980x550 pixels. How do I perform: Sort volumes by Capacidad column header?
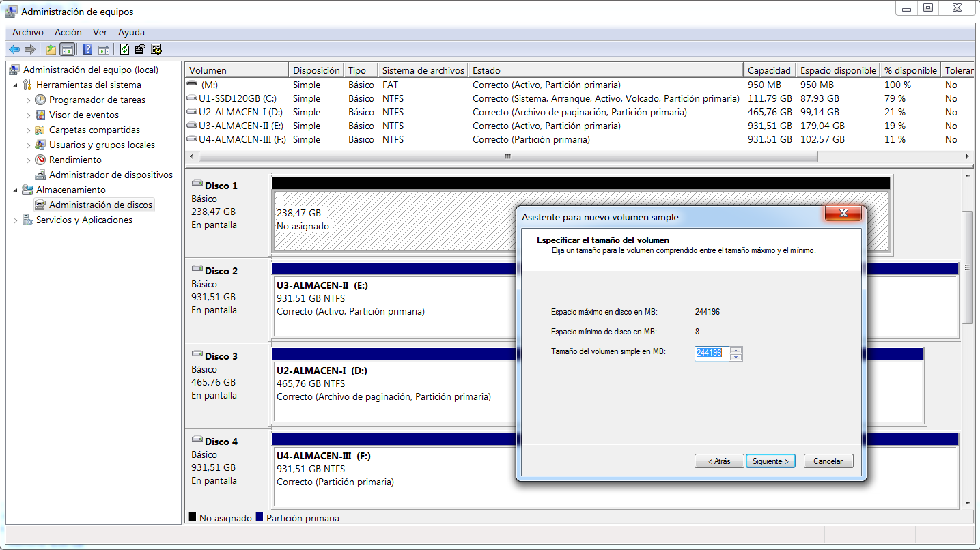coord(768,70)
